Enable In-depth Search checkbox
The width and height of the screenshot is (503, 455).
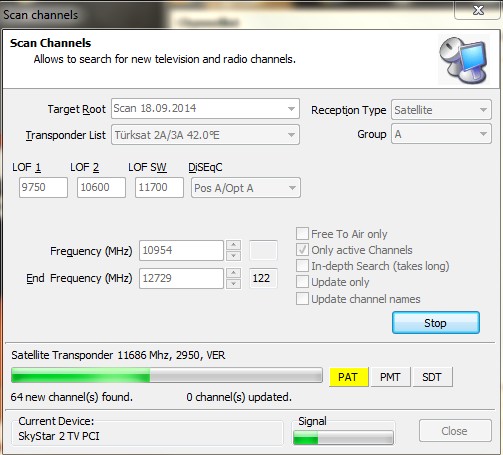pos(302,266)
